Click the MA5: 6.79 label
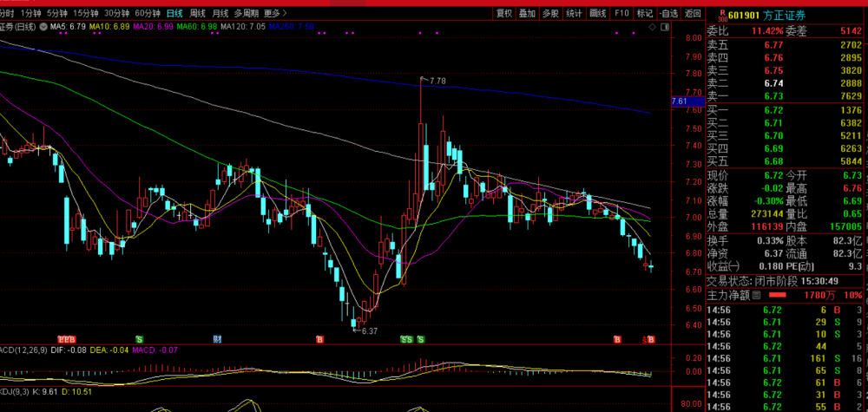 (x=68, y=27)
